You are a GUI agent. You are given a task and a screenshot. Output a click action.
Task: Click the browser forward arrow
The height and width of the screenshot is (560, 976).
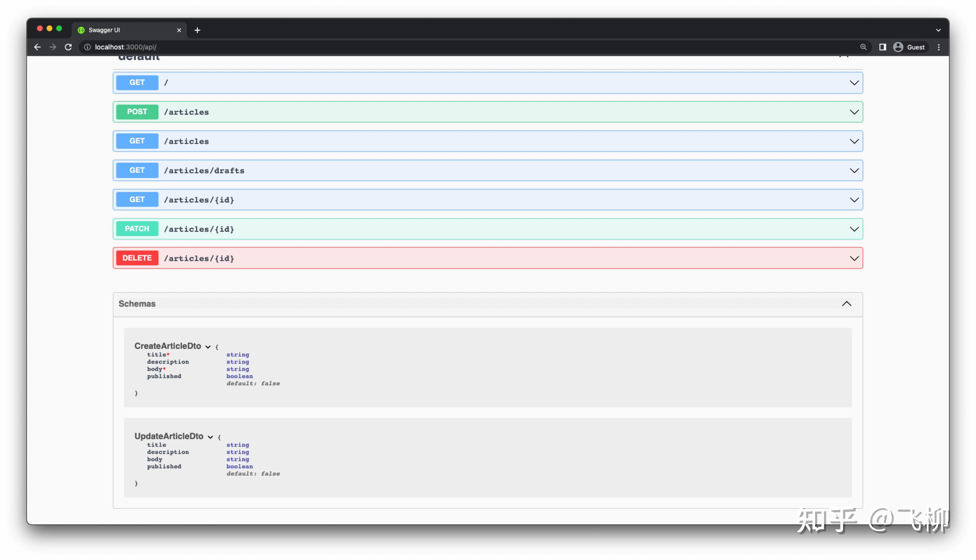(x=53, y=47)
